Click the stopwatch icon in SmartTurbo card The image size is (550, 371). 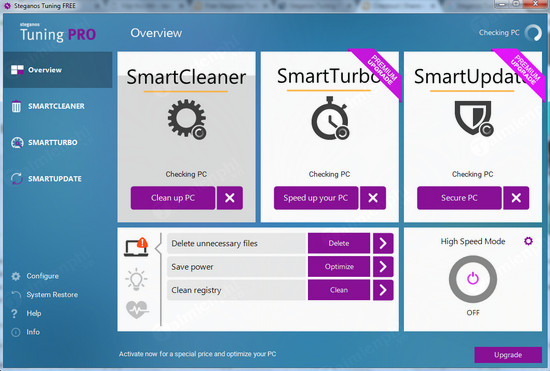330,118
